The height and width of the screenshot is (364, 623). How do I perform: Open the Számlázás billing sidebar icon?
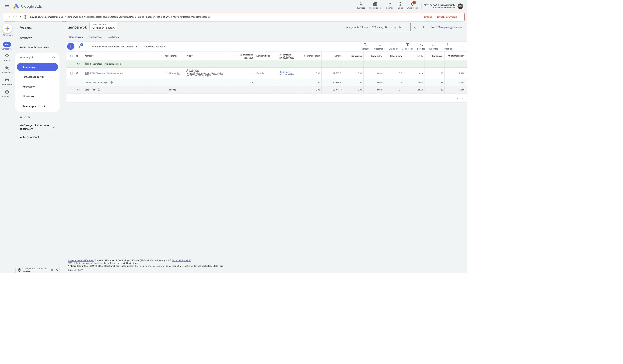pyautogui.click(x=7, y=80)
